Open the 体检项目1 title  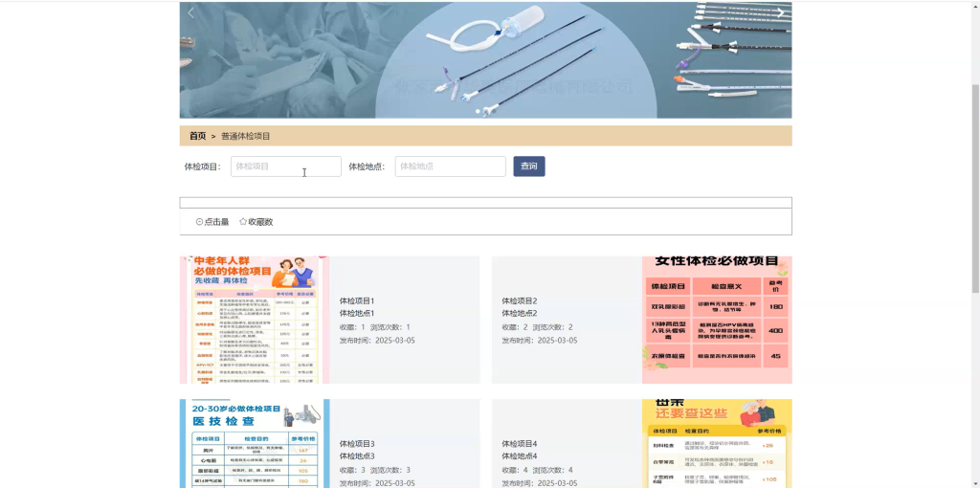(x=357, y=300)
